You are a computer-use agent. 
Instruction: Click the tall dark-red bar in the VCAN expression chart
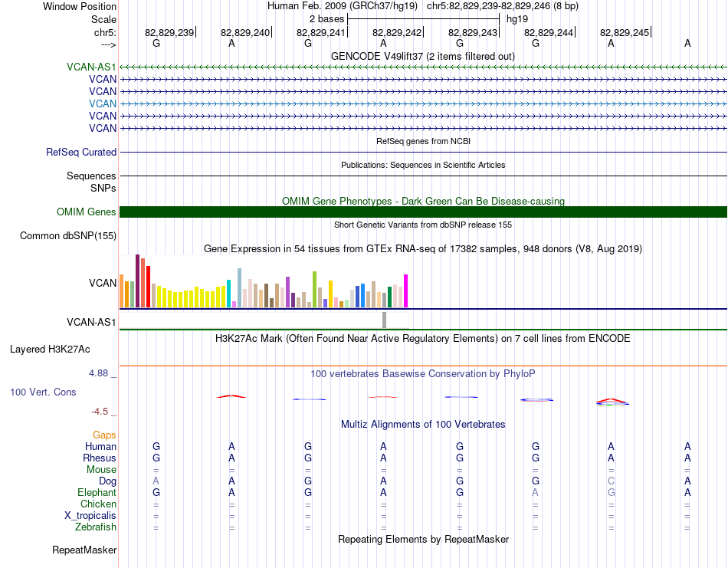tap(137, 281)
